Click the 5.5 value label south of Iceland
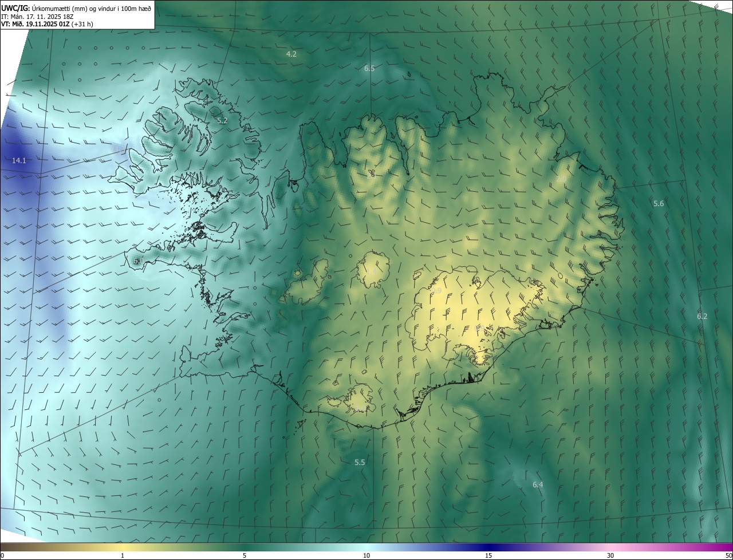The image size is (733, 560). pos(360,463)
